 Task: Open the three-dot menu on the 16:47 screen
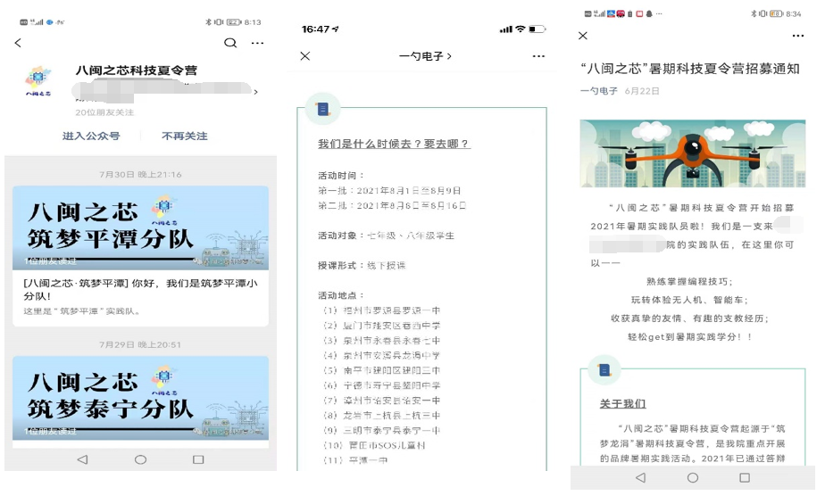pyautogui.click(x=538, y=56)
